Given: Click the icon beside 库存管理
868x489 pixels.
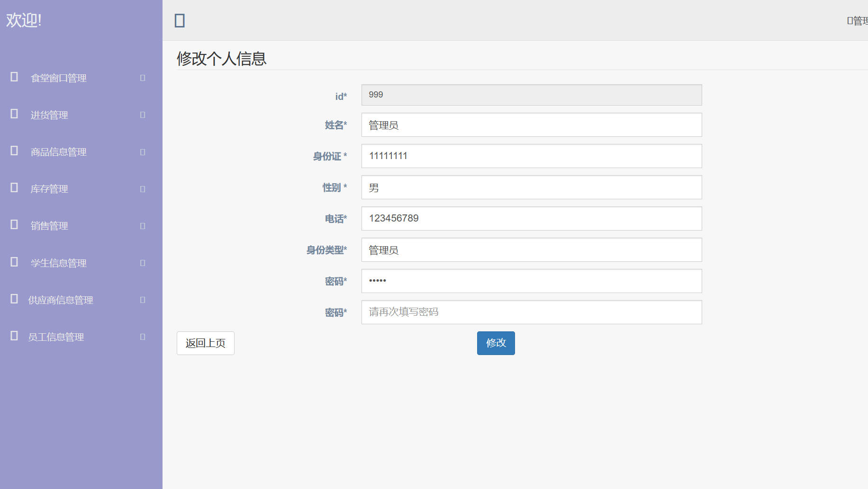Looking at the screenshot, I should pos(14,188).
